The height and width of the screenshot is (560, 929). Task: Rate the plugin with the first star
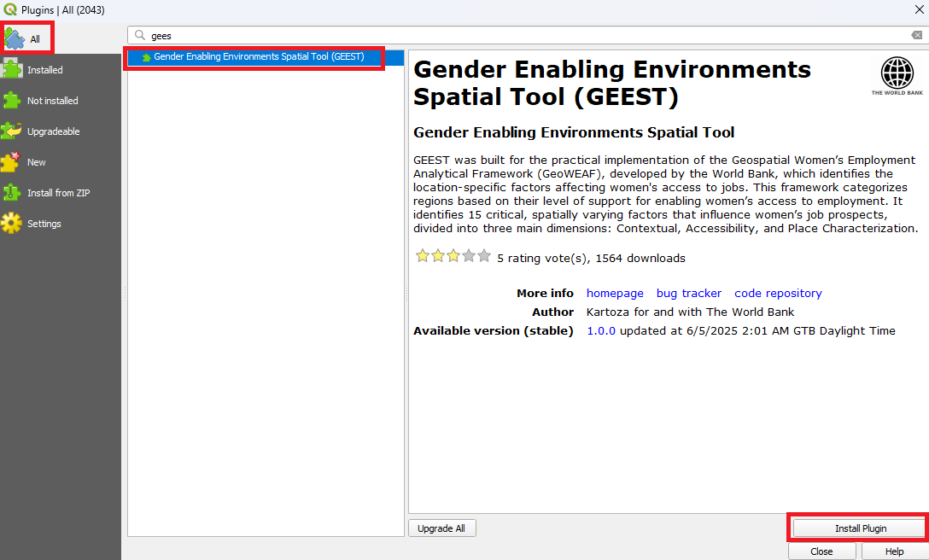tap(423, 256)
